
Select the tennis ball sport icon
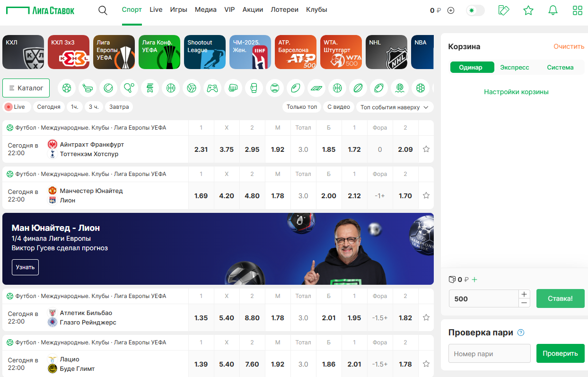click(108, 88)
